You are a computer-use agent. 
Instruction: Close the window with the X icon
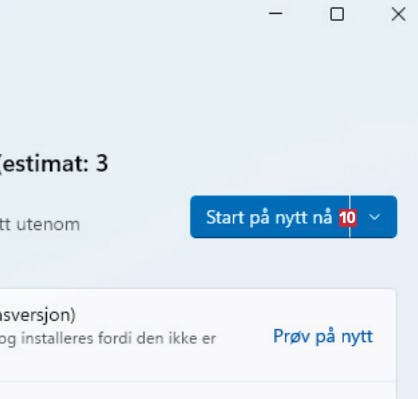pyautogui.click(x=398, y=14)
